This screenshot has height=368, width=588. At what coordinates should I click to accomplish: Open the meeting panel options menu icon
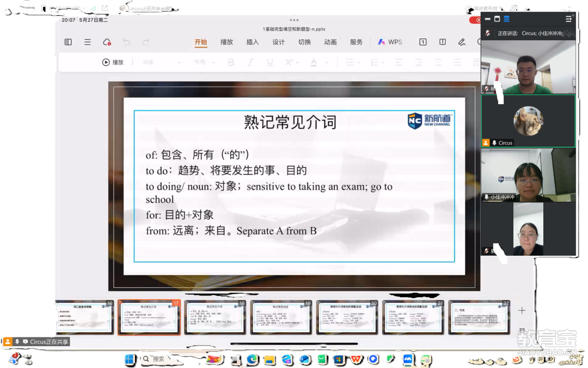tap(568, 19)
